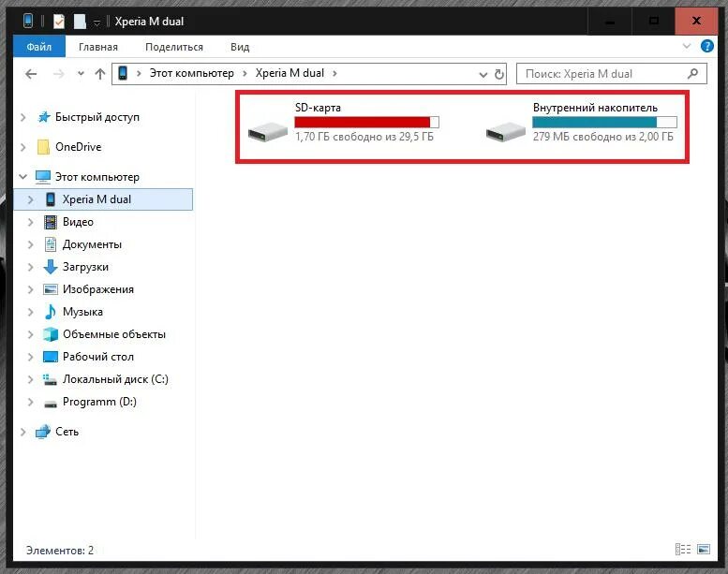Expand the Документы tree node
728x574 pixels.
(31, 244)
